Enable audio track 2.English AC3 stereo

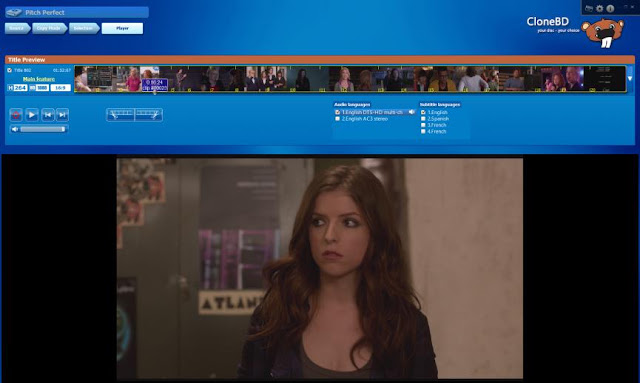[337, 118]
